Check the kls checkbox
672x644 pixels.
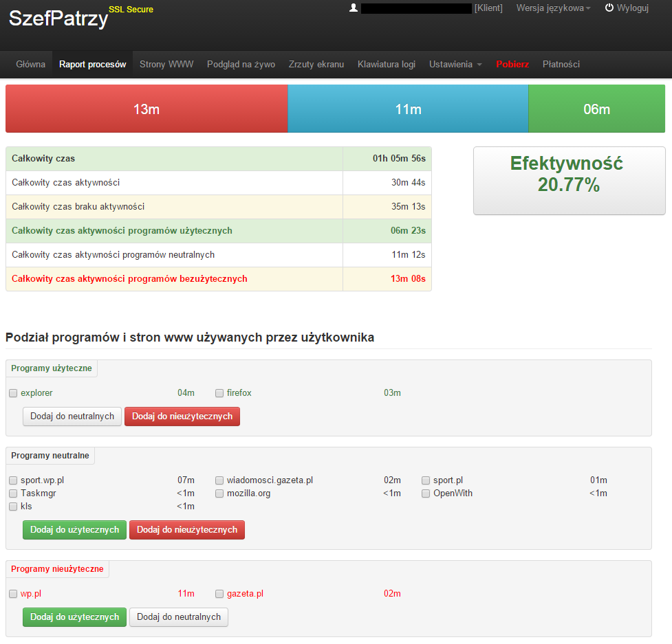[x=13, y=507]
